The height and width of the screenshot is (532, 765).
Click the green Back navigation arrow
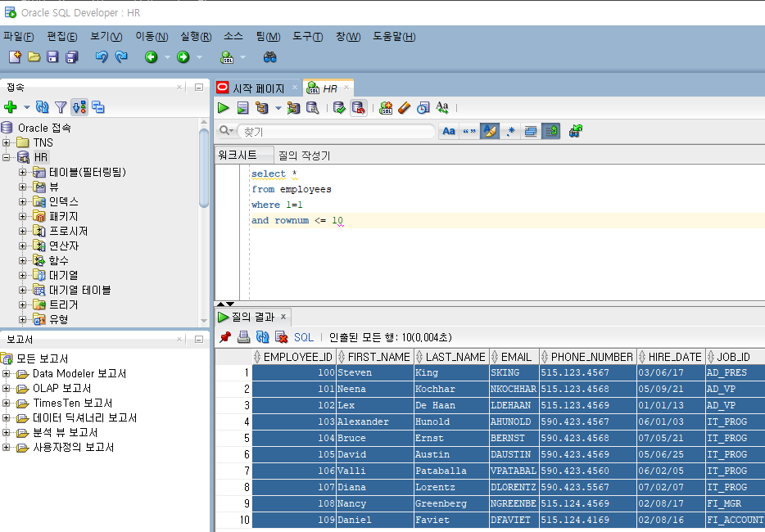152,57
